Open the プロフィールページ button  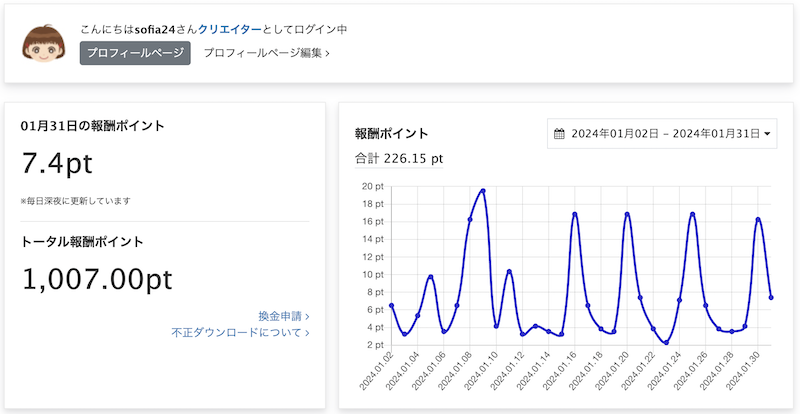point(135,53)
